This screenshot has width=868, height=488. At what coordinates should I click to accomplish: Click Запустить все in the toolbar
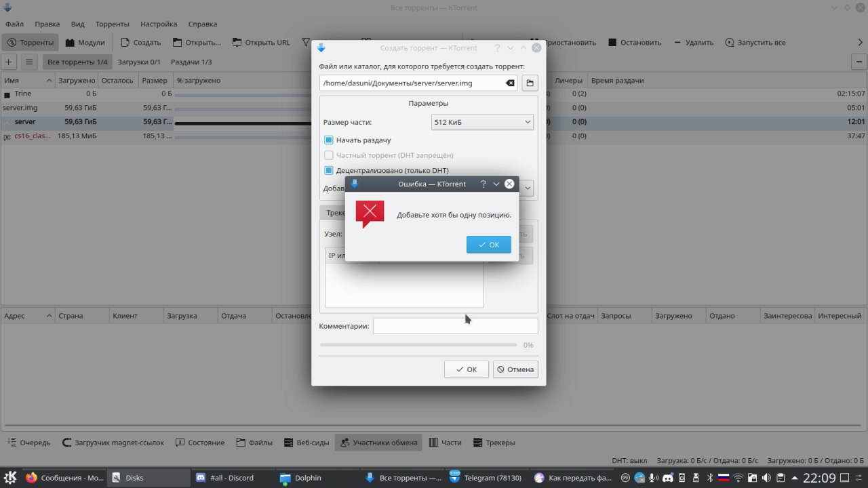point(755,42)
